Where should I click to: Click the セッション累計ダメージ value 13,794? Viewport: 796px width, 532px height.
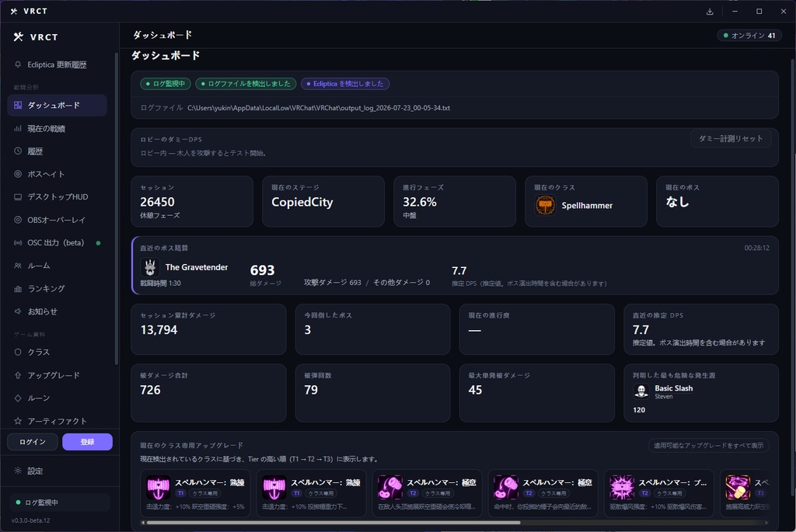[x=159, y=329]
